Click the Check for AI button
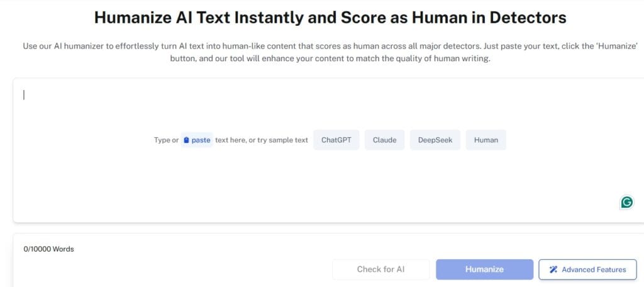This screenshot has height=287, width=644. pyautogui.click(x=380, y=269)
